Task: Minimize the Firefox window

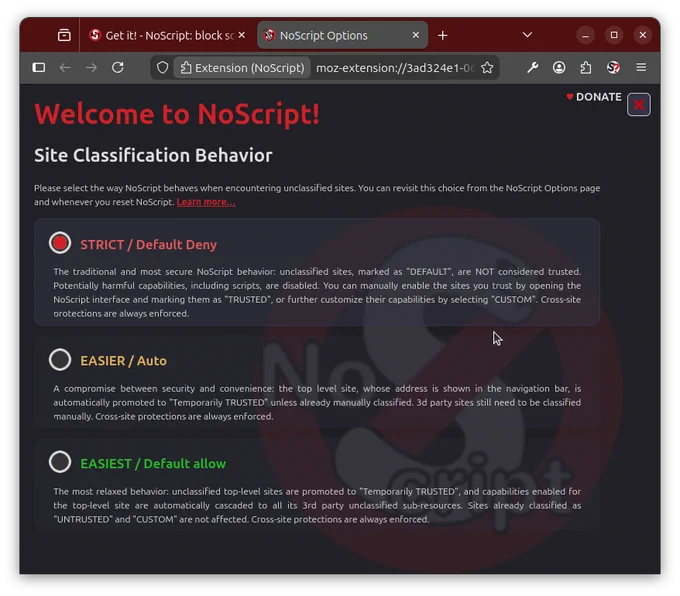Action: click(x=585, y=35)
